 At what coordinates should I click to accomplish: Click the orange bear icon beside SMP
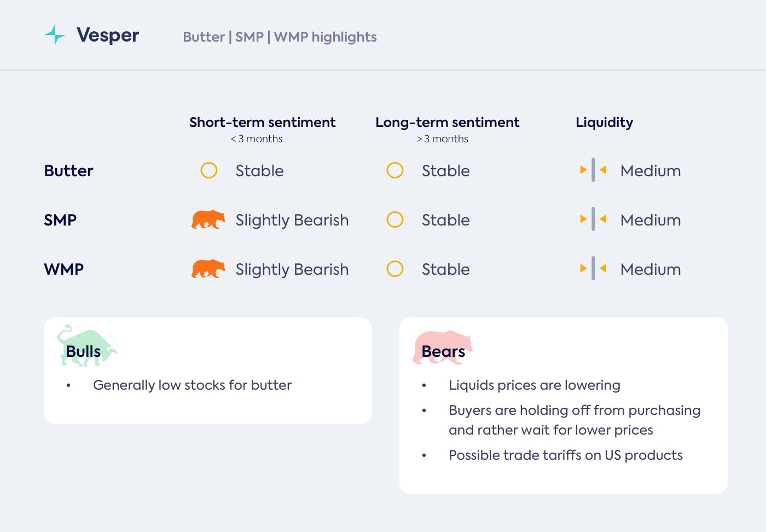pos(208,219)
